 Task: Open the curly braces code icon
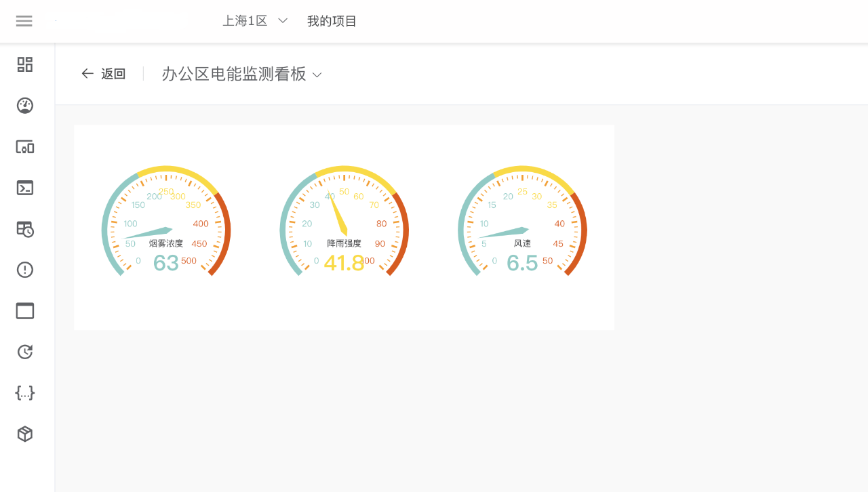tap(25, 392)
